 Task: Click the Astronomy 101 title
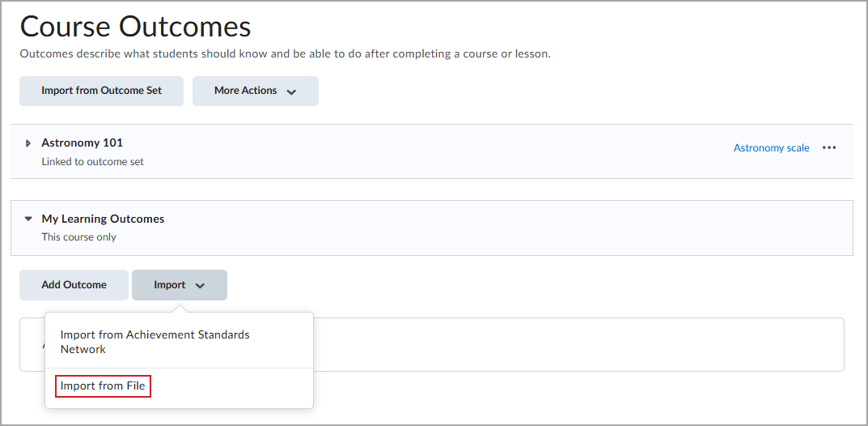[x=82, y=143]
